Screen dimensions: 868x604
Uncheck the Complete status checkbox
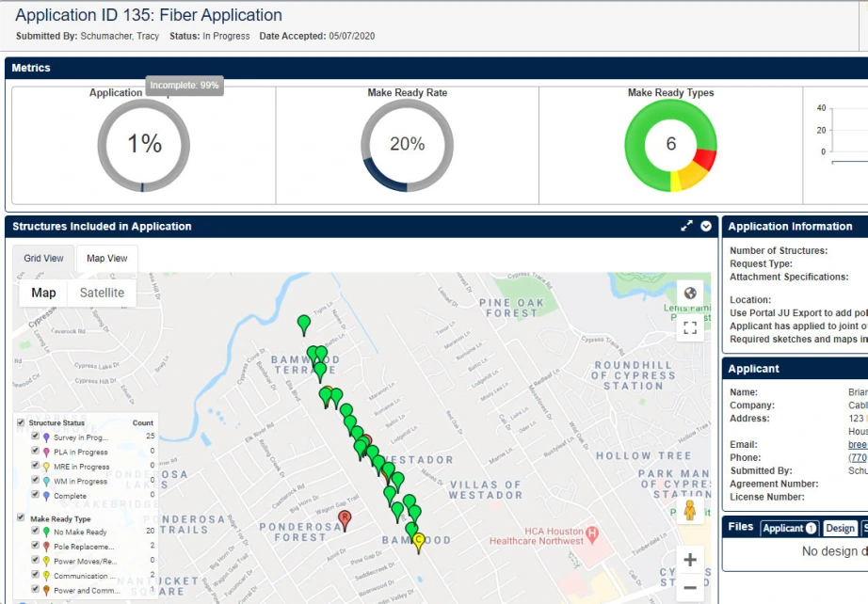[36, 494]
